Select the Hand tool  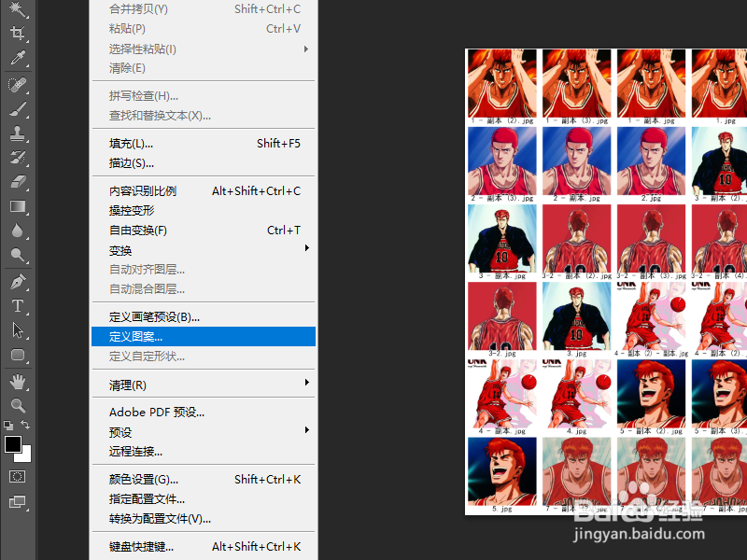pyautogui.click(x=18, y=382)
